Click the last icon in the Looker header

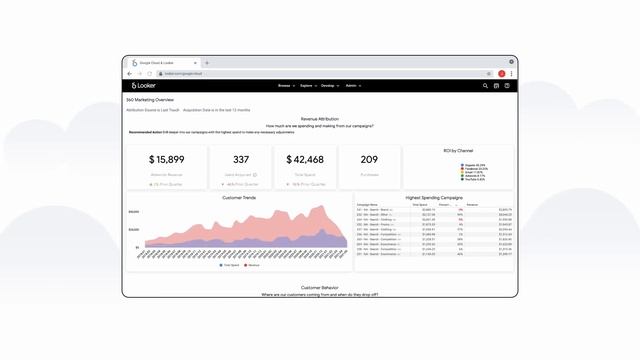tap(507, 86)
